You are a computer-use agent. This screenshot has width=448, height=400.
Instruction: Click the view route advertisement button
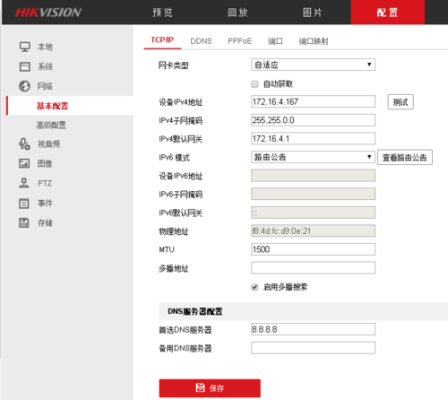405,157
